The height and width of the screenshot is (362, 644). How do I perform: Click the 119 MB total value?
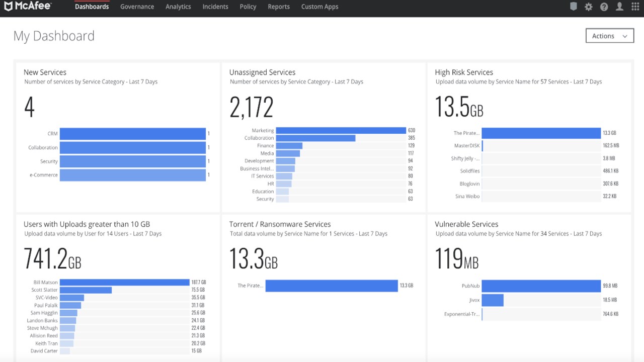pos(457,259)
